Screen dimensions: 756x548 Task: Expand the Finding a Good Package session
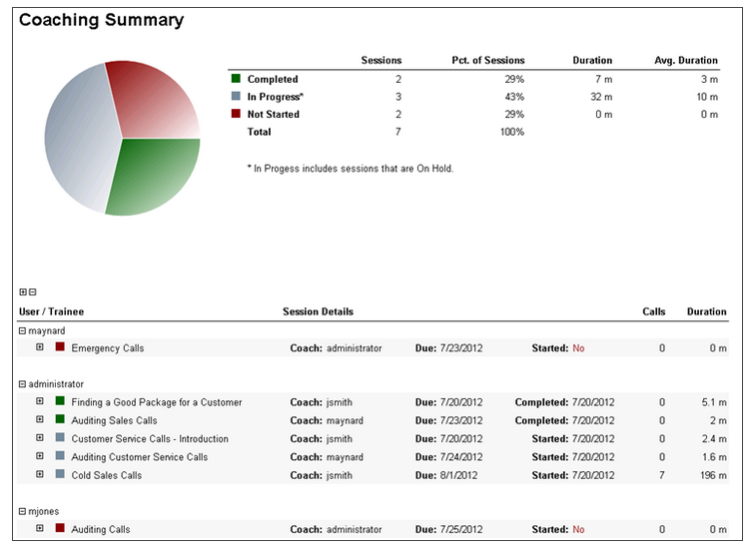(x=40, y=402)
